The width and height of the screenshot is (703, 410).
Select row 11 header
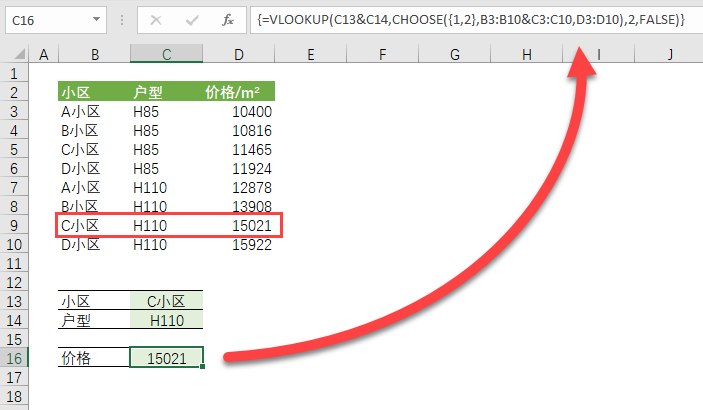click(14, 263)
